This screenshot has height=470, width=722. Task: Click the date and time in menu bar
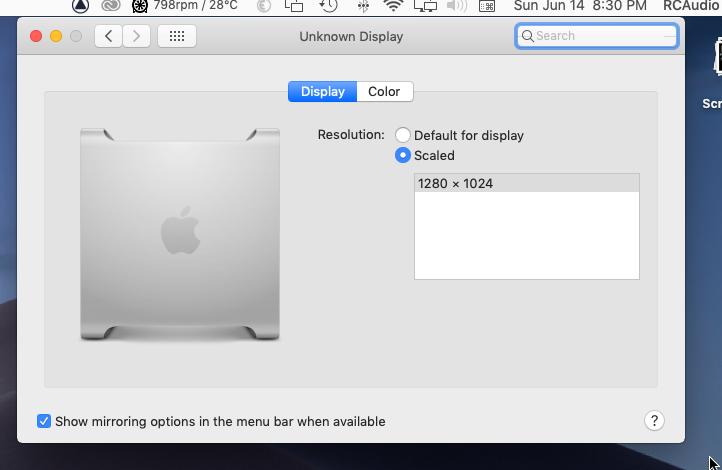point(580,6)
